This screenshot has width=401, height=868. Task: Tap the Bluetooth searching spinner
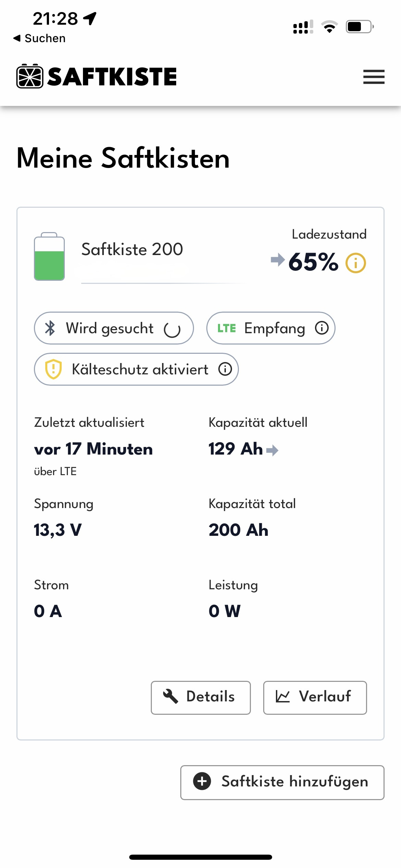(x=172, y=329)
